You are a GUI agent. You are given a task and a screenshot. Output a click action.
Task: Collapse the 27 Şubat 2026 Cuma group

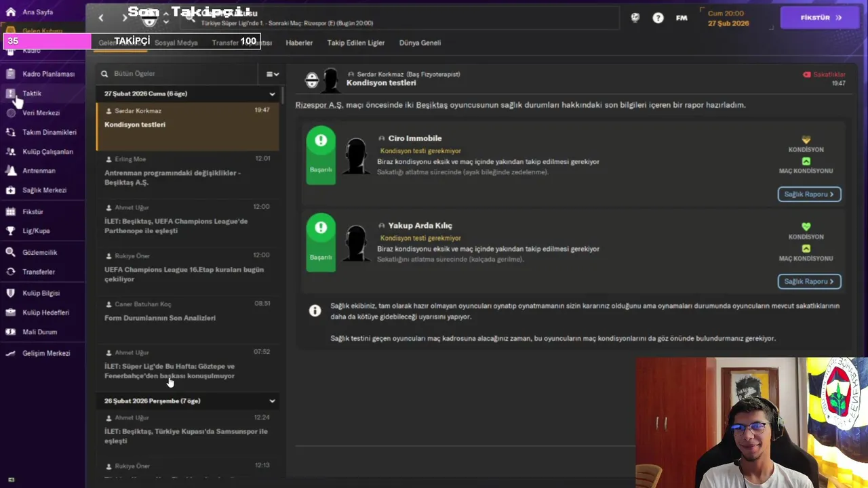(272, 94)
